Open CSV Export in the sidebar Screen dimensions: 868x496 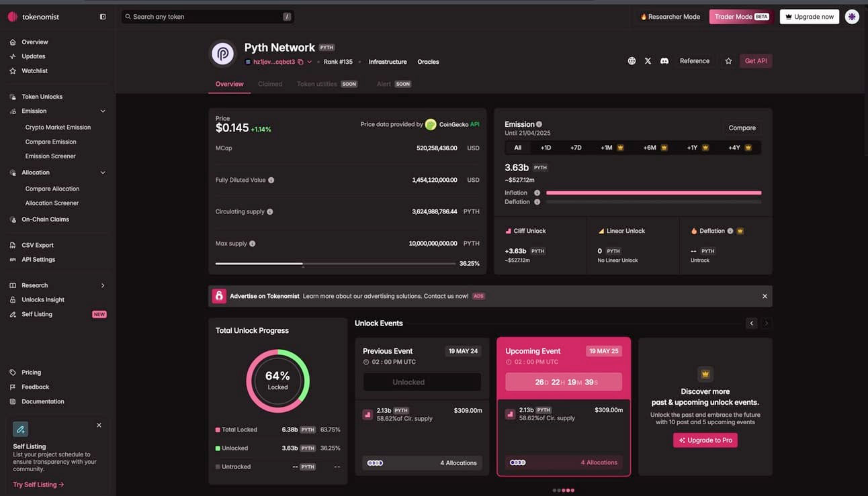37,245
